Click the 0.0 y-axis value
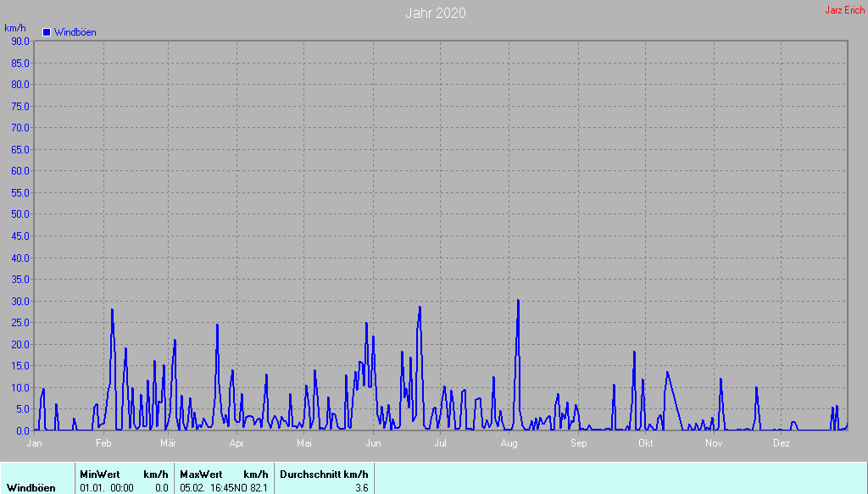Viewport: 868px width, 494px height. [x=23, y=431]
